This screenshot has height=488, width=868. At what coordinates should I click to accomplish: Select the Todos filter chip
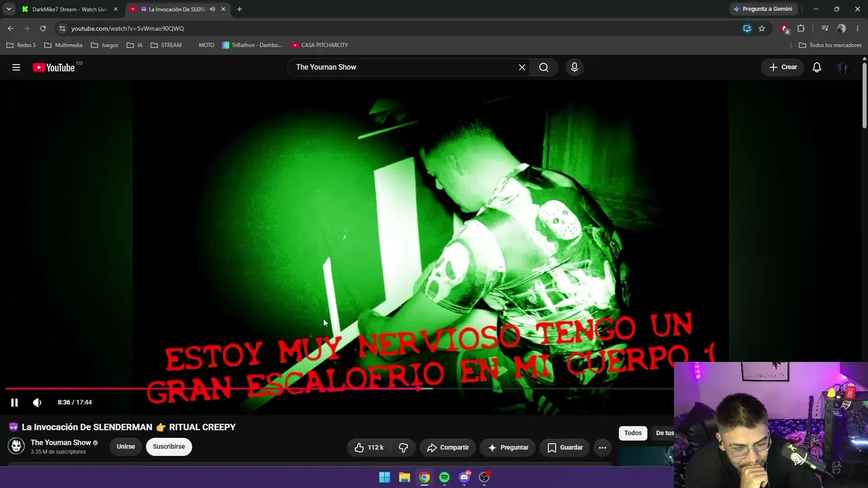(x=633, y=433)
